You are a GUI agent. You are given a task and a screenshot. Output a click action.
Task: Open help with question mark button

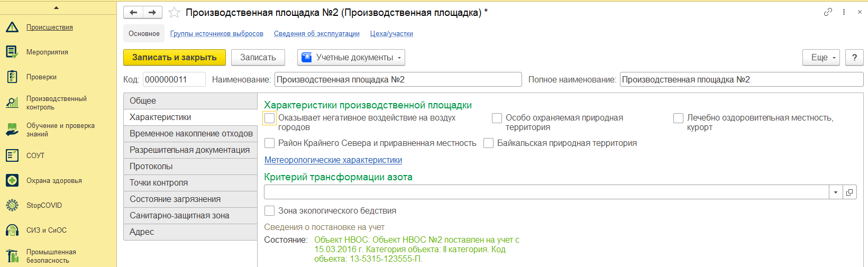(x=854, y=57)
